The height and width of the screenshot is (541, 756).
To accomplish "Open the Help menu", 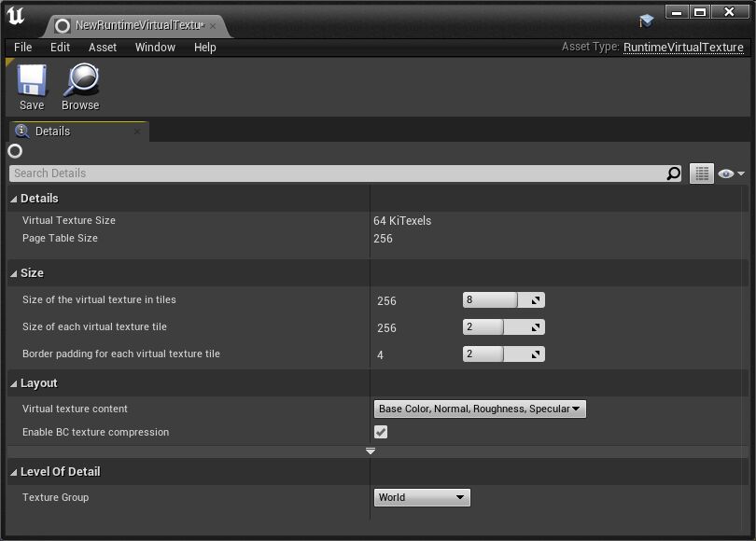I will click(x=205, y=48).
